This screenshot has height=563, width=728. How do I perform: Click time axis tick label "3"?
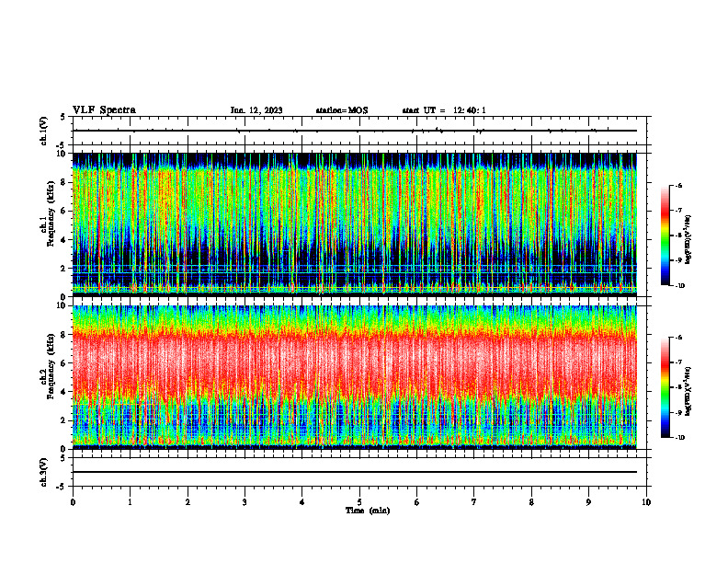245,502
